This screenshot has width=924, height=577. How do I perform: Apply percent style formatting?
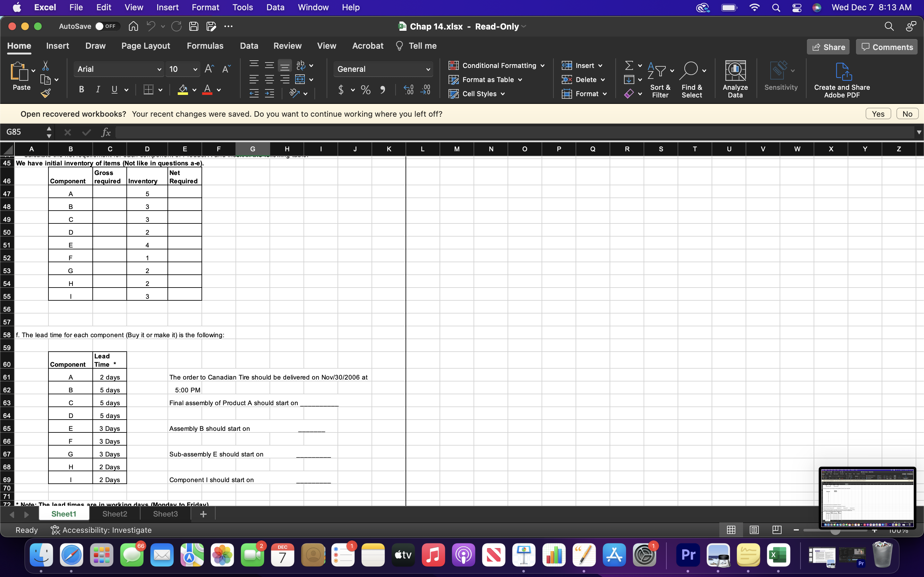pos(365,90)
